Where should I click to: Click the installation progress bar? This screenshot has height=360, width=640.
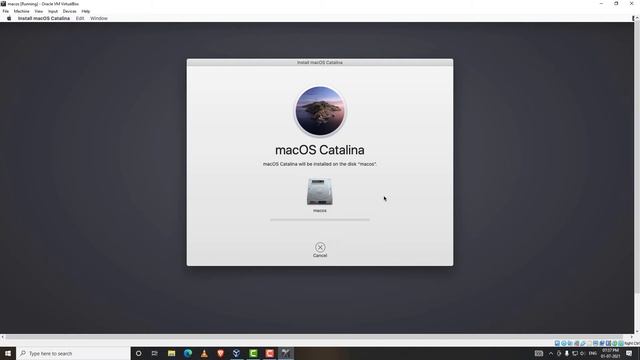(x=320, y=220)
